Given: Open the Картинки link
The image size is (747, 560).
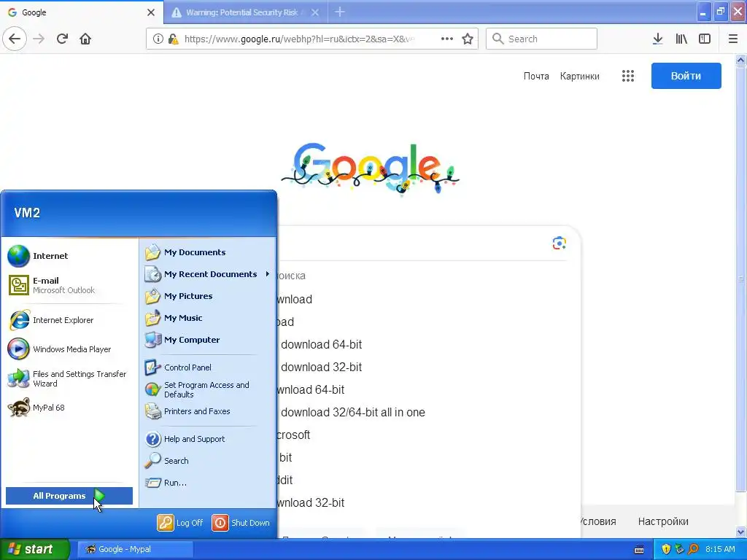Looking at the screenshot, I should pos(579,76).
